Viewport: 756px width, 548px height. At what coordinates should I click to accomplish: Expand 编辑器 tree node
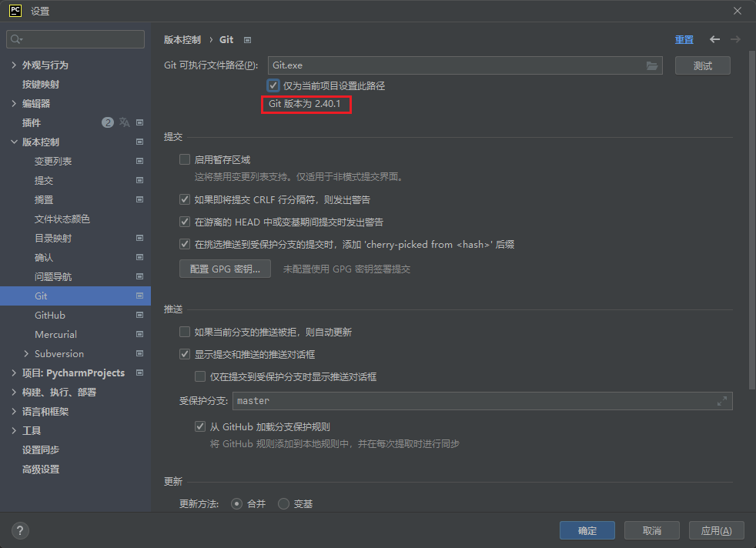click(x=14, y=103)
